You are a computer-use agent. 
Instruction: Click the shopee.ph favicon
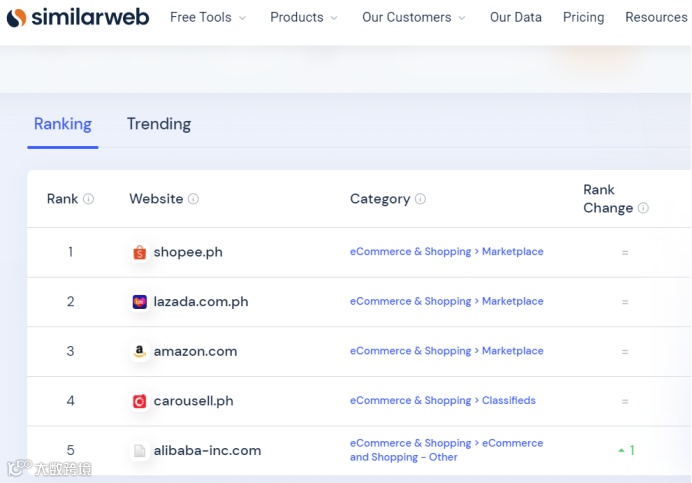click(x=139, y=253)
